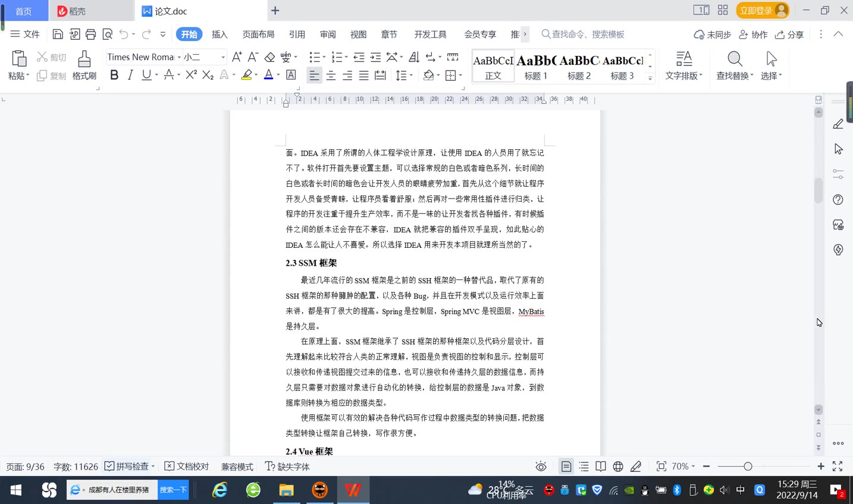Expand the bullet list dropdown

[324, 57]
